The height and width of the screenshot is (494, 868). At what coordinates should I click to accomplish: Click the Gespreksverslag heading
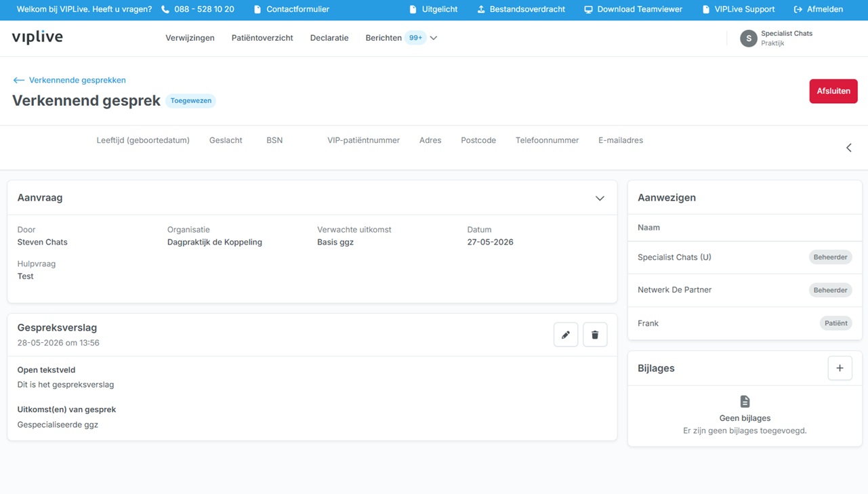(x=57, y=328)
